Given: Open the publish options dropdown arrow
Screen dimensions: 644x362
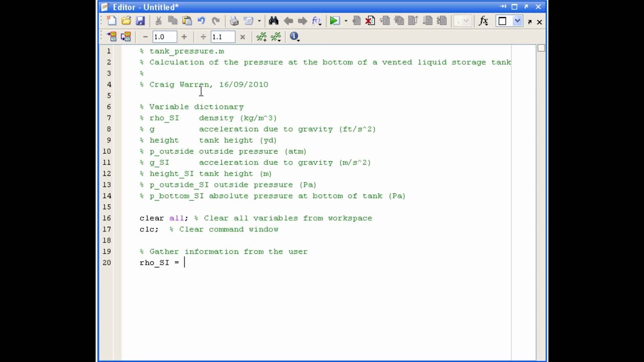Looking at the screenshot, I should coord(259,21).
